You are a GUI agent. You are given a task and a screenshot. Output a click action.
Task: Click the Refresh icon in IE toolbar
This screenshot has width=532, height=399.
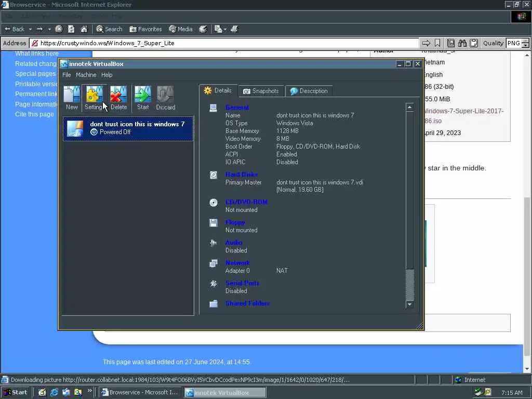[x=71, y=29]
